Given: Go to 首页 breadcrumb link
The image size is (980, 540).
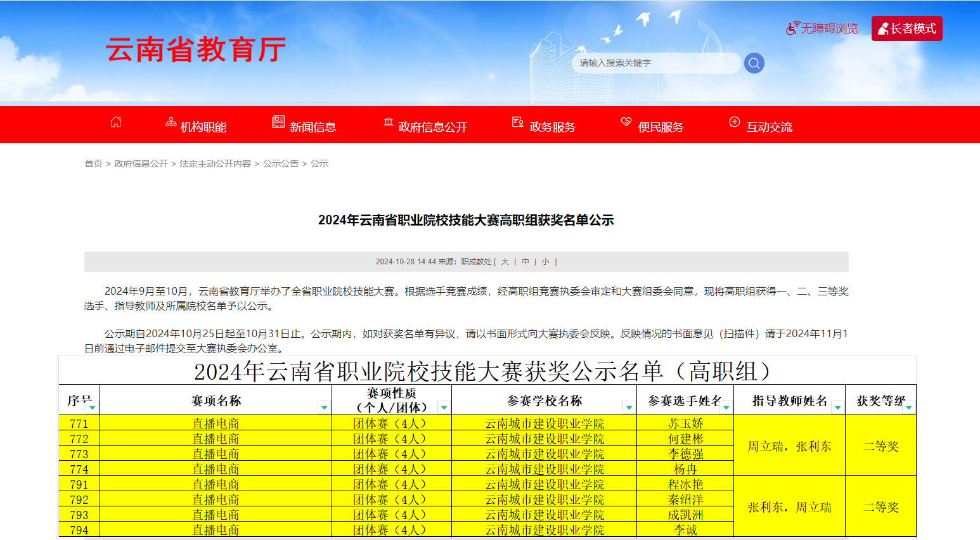Looking at the screenshot, I should (94, 164).
